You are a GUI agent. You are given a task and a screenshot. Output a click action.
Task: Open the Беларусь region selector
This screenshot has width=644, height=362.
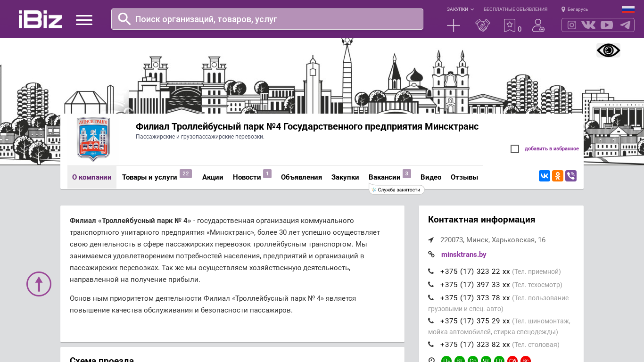[575, 9]
